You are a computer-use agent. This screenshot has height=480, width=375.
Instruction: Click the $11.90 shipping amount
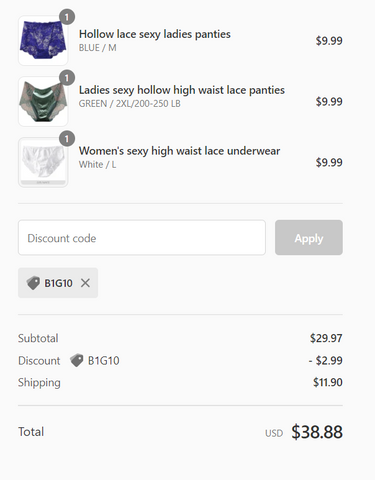[328, 382]
